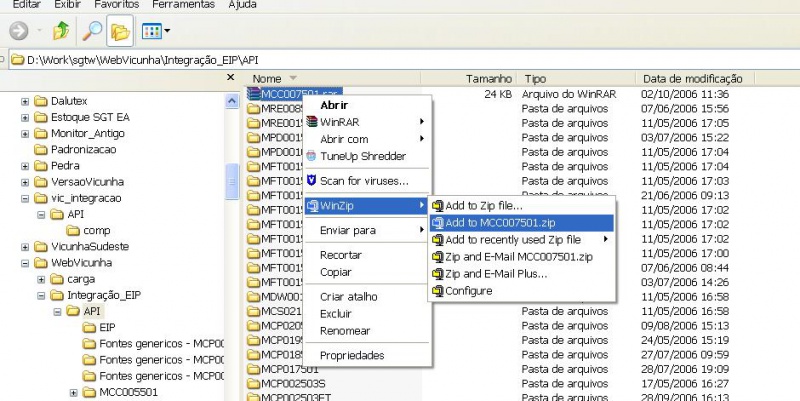Viewport: 800px width, 401px height.
Task: Toggle the Folders pane button
Action: [x=121, y=32]
